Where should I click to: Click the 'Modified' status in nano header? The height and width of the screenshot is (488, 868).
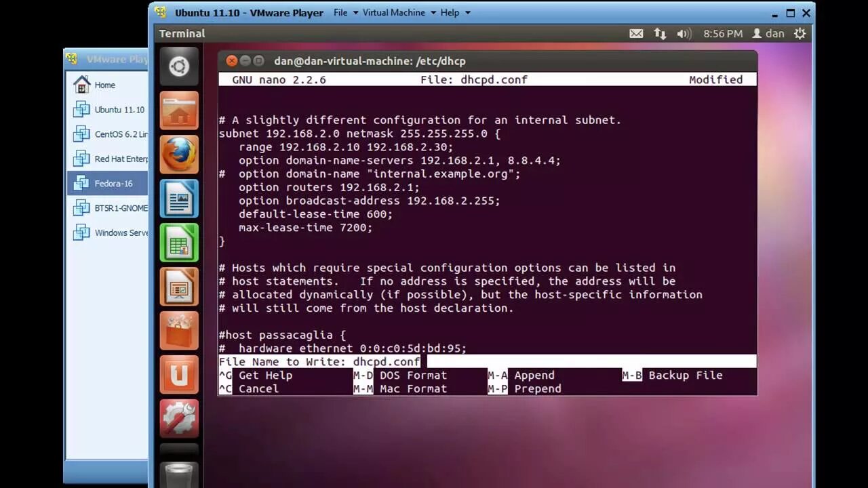[715, 79]
